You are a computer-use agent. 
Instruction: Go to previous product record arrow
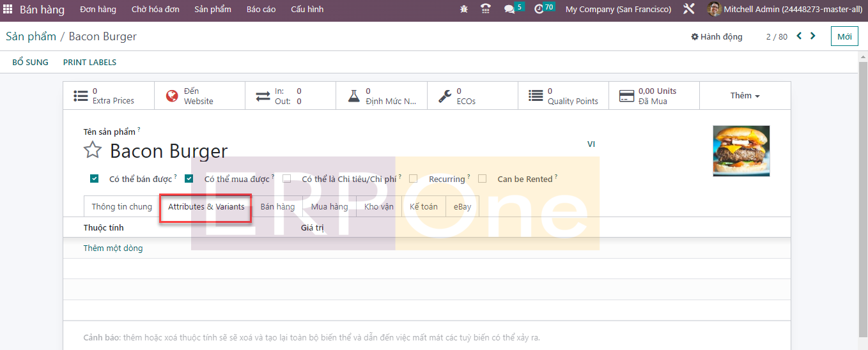[x=799, y=36]
